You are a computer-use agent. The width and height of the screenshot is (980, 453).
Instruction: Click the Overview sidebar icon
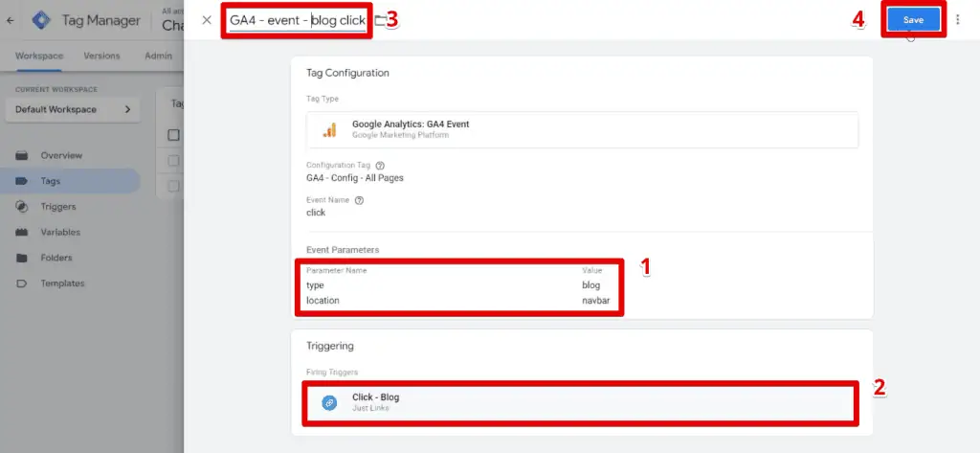coord(22,155)
